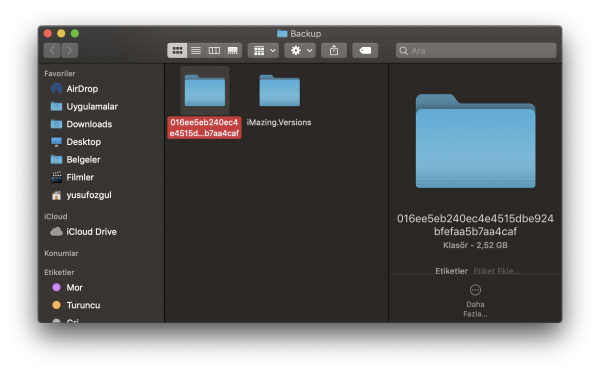600x373 pixels.
Task: Click the Konumlar sidebar heading
Action: click(x=61, y=253)
